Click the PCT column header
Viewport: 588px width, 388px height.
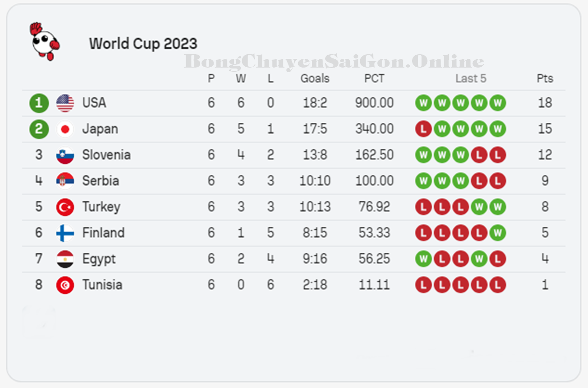point(374,79)
